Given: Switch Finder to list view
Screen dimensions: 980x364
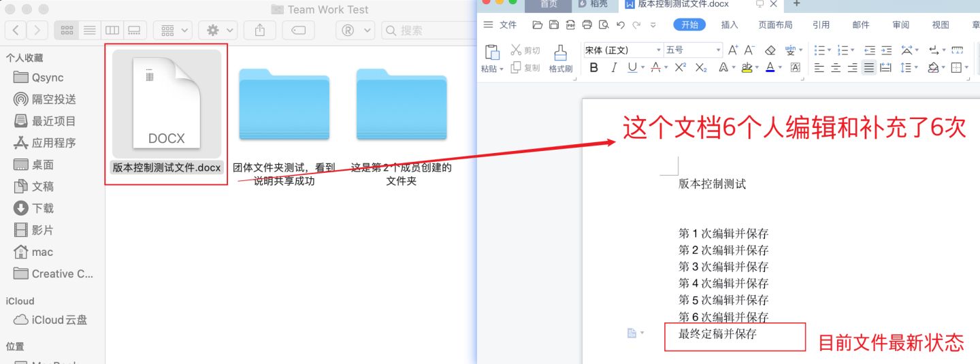Looking at the screenshot, I should coord(90,30).
